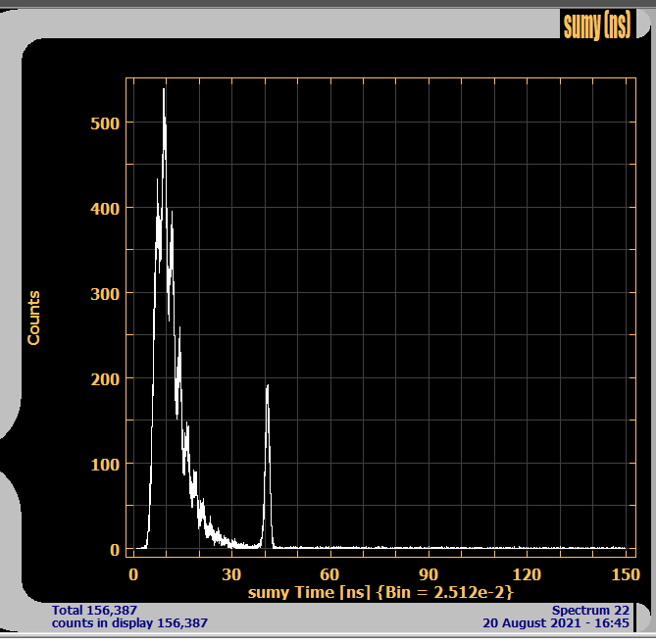Click the 500 y-axis tick label
Viewport: 656px width, 644px height.
[x=105, y=124]
